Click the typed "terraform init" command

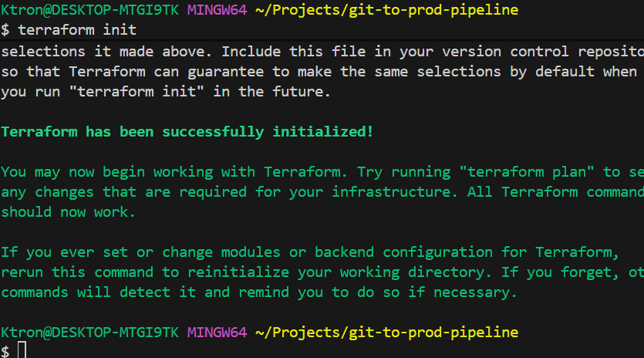(x=76, y=30)
